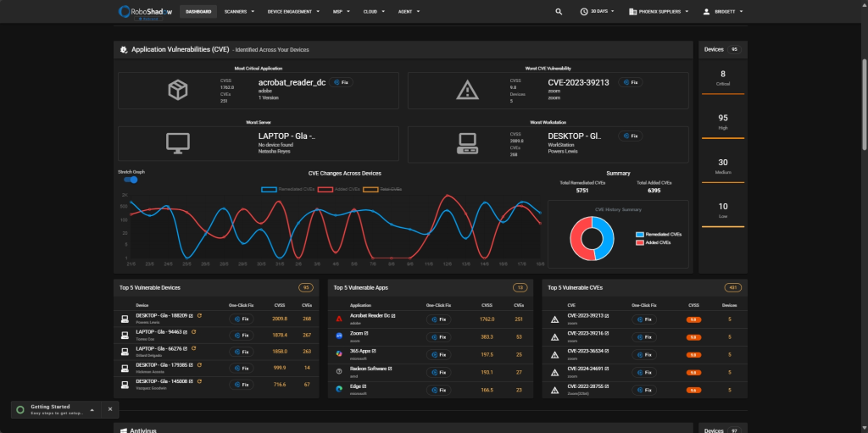The width and height of the screenshot is (868, 433).
Task: Click the Zoom app icon in Top 5 Vulnerable Apps
Action: tap(339, 336)
